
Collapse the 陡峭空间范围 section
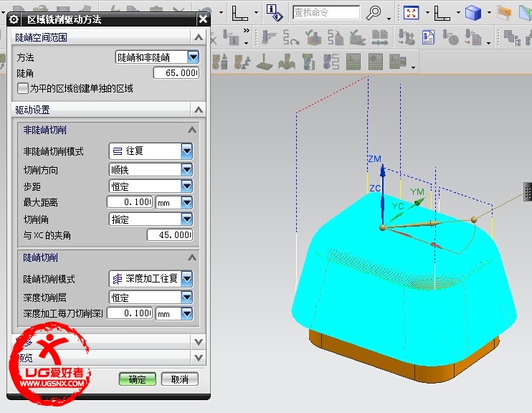tap(198, 37)
